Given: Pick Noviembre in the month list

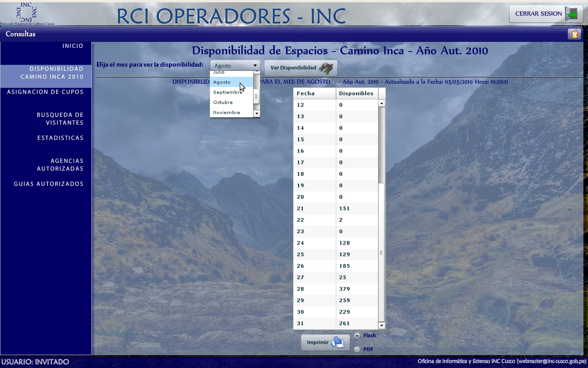Looking at the screenshot, I should (x=226, y=113).
